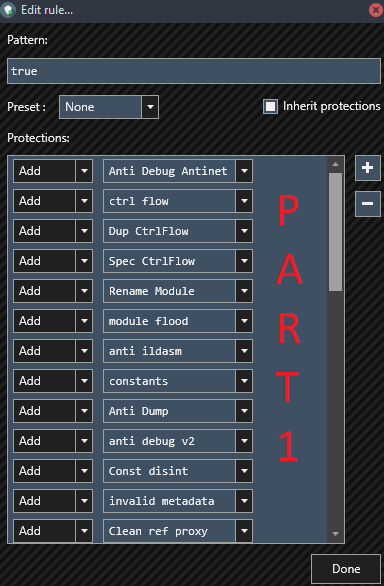Open Add action dropdown for Anti Dump
Viewport: 384px width, 586px height.
coord(53,411)
